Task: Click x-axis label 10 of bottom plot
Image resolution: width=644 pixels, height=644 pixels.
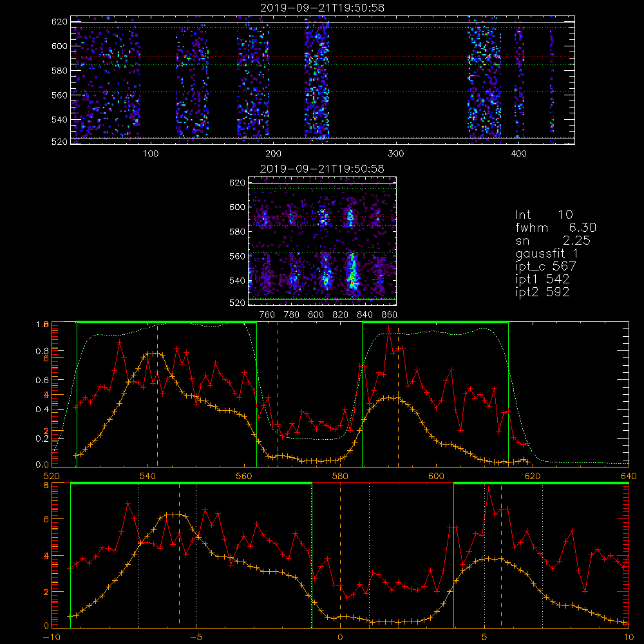Action: click(x=629, y=637)
